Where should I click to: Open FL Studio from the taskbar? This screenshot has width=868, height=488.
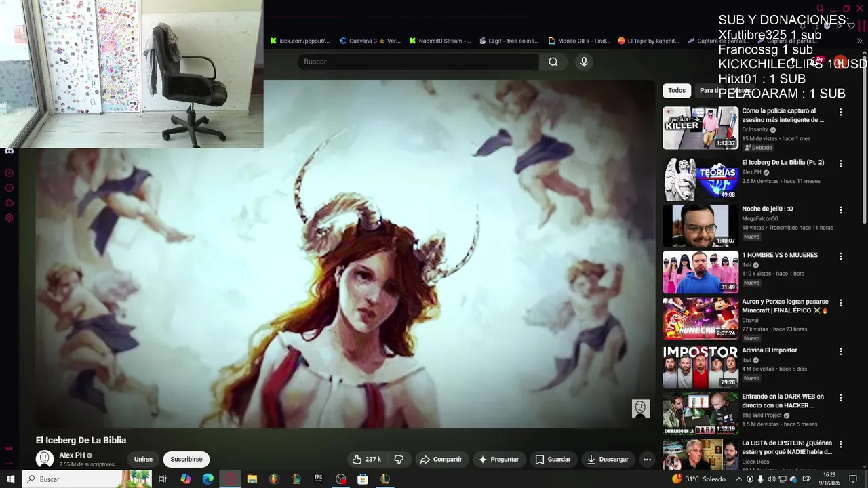[274, 479]
